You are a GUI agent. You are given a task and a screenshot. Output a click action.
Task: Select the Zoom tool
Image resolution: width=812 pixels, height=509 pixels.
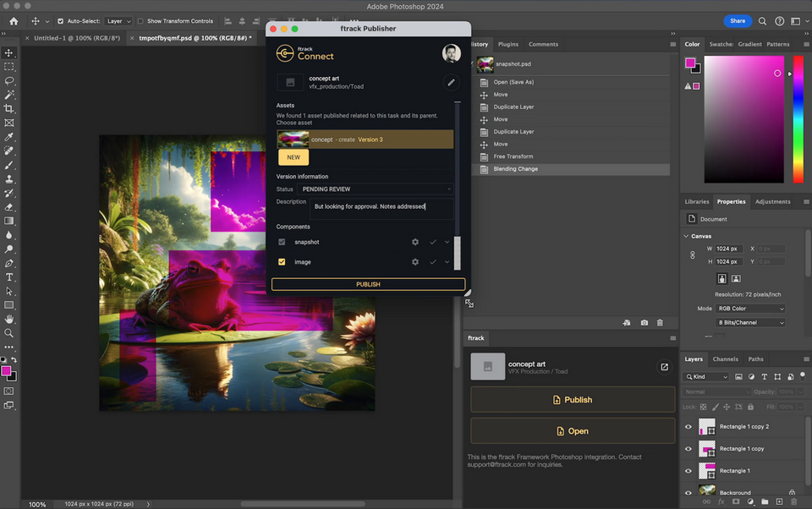point(9,333)
